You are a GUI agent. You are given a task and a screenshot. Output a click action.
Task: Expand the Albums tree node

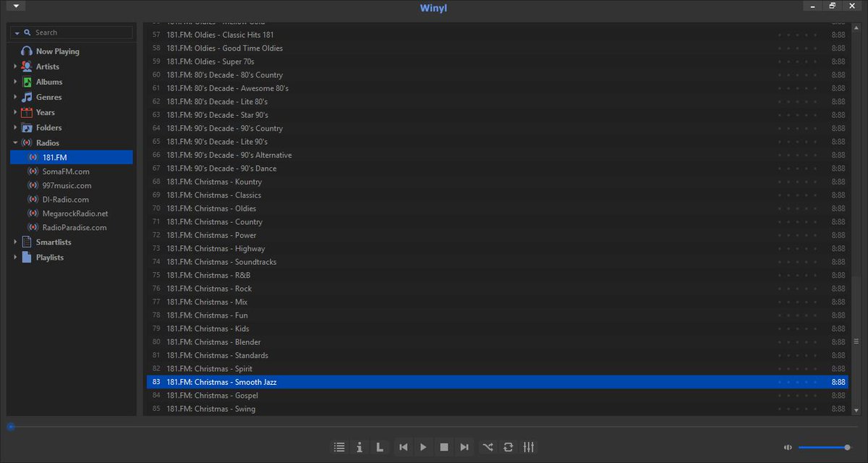[15, 82]
